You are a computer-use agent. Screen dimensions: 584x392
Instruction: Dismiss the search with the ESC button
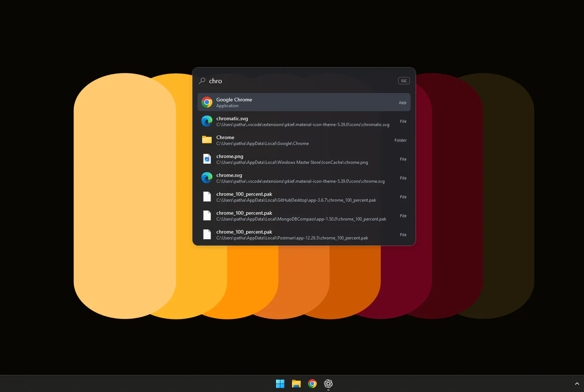(x=404, y=81)
